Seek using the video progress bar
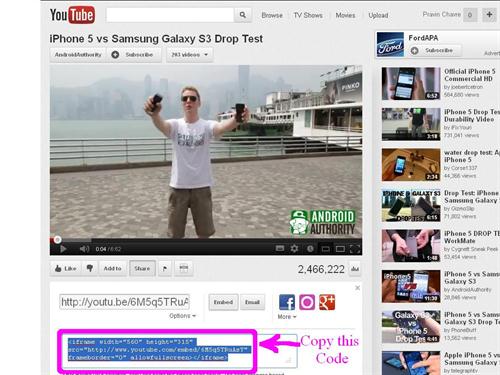 (206, 240)
